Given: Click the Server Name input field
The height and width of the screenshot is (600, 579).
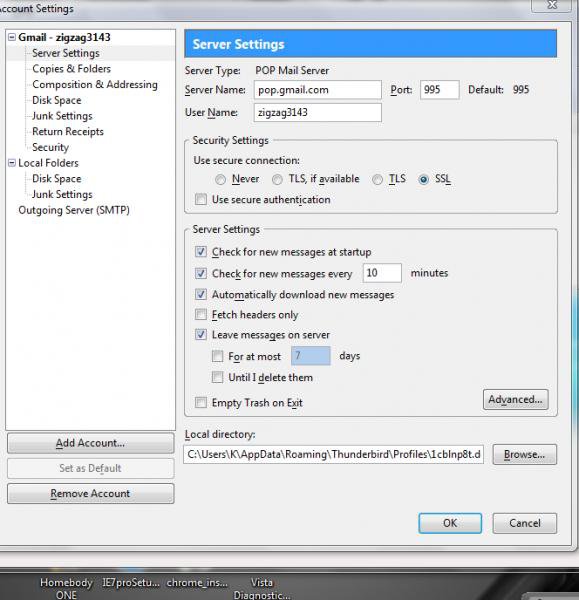Looking at the screenshot, I should click(318, 90).
